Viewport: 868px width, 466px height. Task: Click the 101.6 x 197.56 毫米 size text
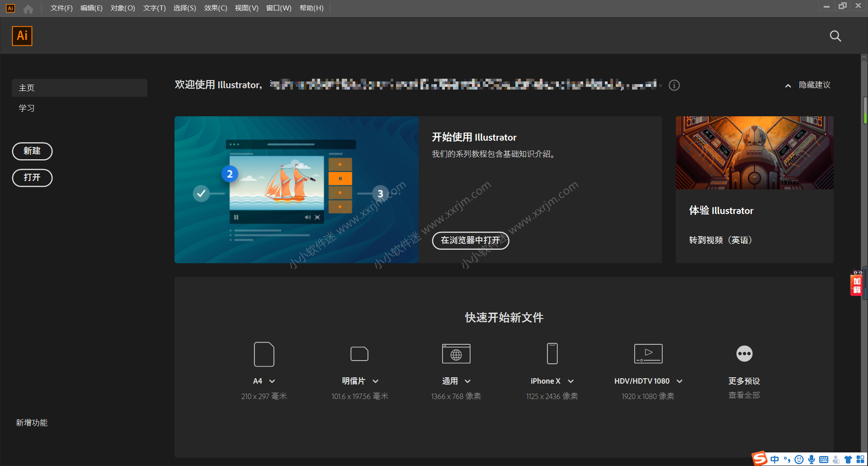360,396
